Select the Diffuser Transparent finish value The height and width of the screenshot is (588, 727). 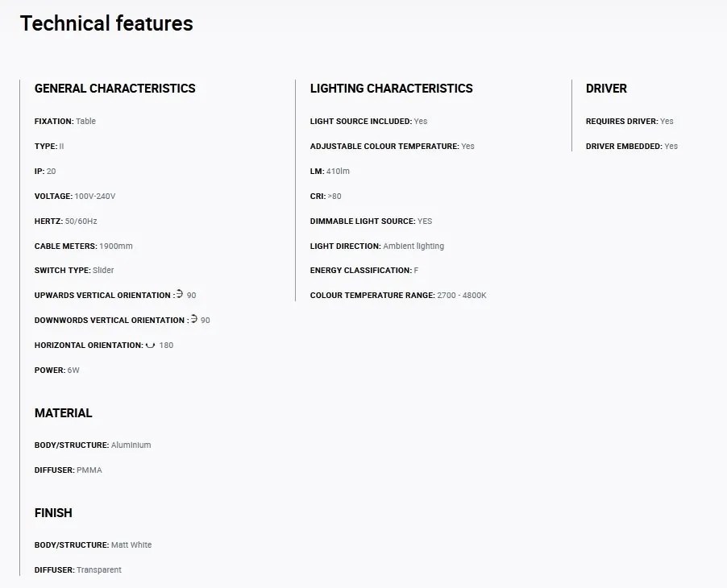coord(99,570)
